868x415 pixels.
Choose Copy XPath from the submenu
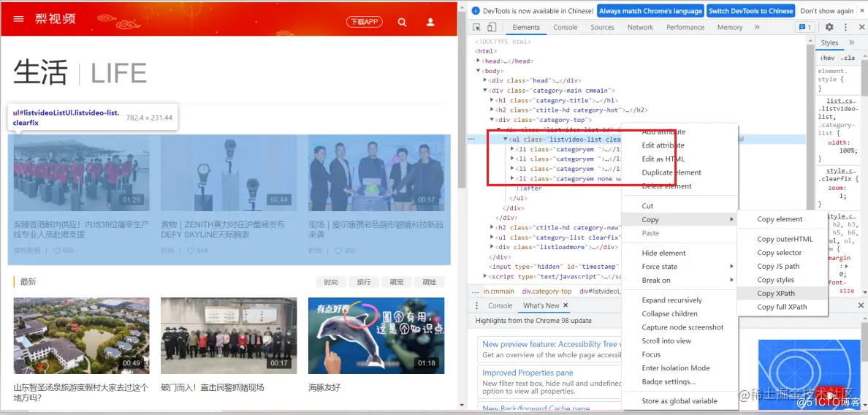click(x=783, y=293)
